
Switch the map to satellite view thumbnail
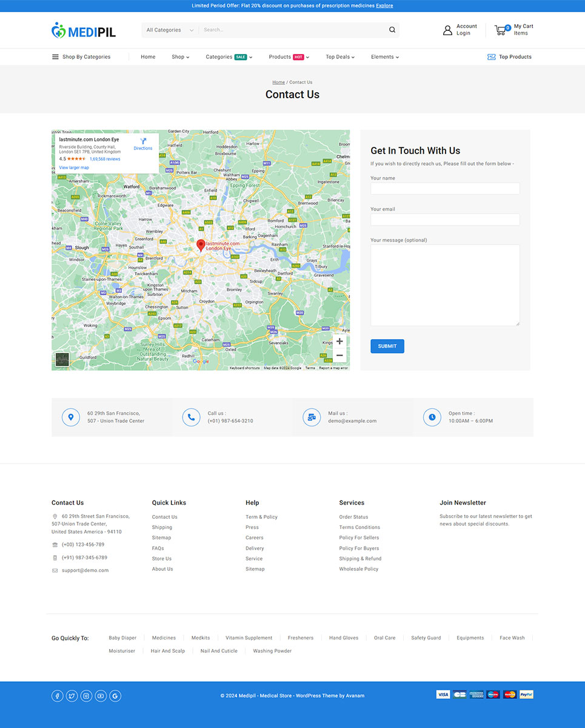[62, 359]
